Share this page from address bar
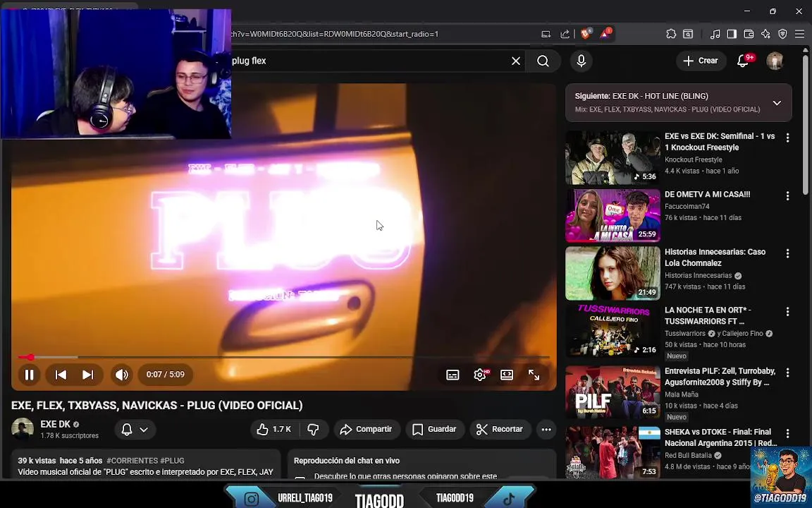 [565, 34]
